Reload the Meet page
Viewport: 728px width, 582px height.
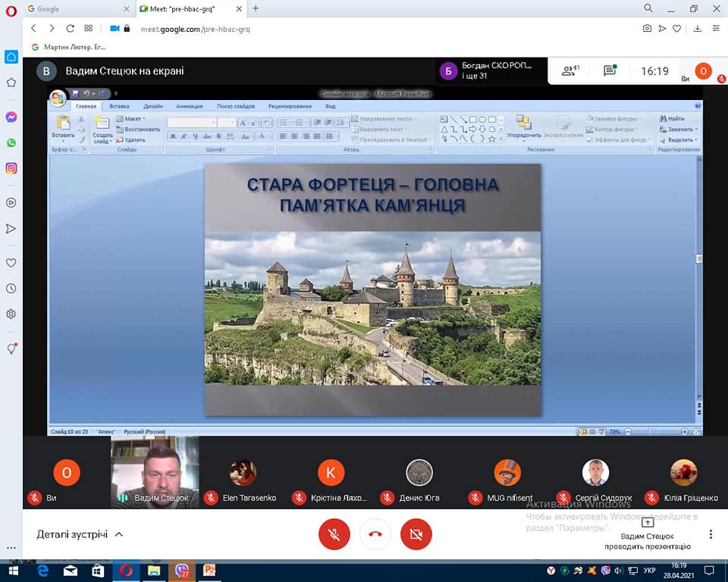coord(71,28)
